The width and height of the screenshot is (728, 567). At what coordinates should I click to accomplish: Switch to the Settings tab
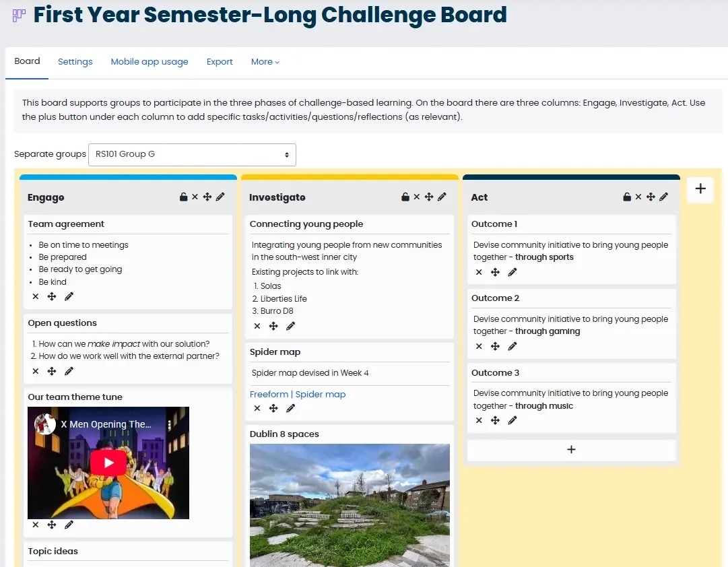(75, 62)
